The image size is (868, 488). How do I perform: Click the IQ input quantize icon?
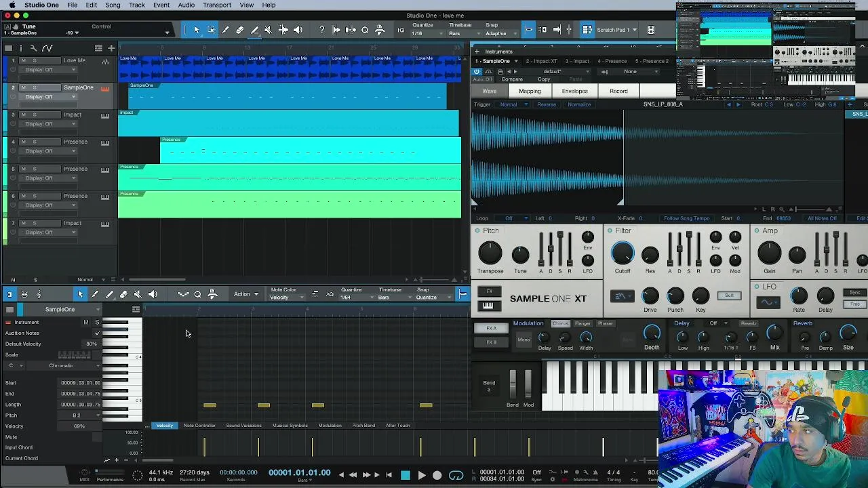(x=401, y=30)
